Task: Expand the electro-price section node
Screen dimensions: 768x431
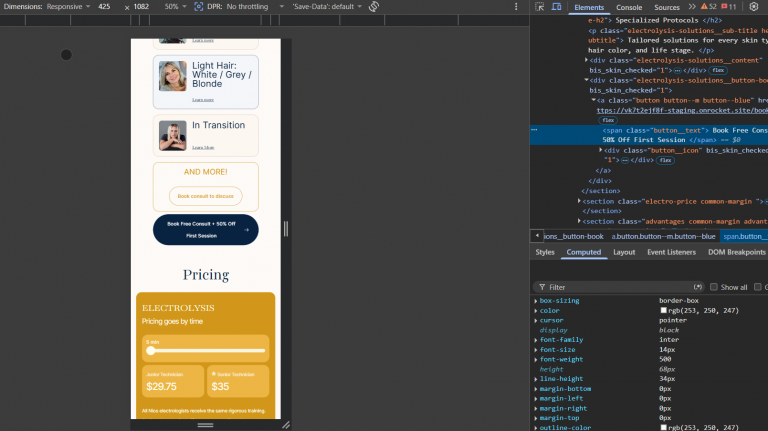Action: 579,201
